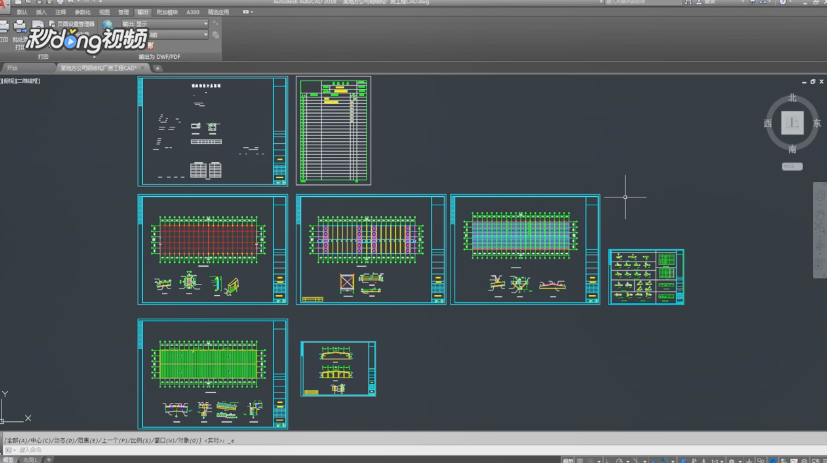The image size is (827, 463).
Task: Click 东 (East) on the ViewCube compass
Action: tap(816, 123)
